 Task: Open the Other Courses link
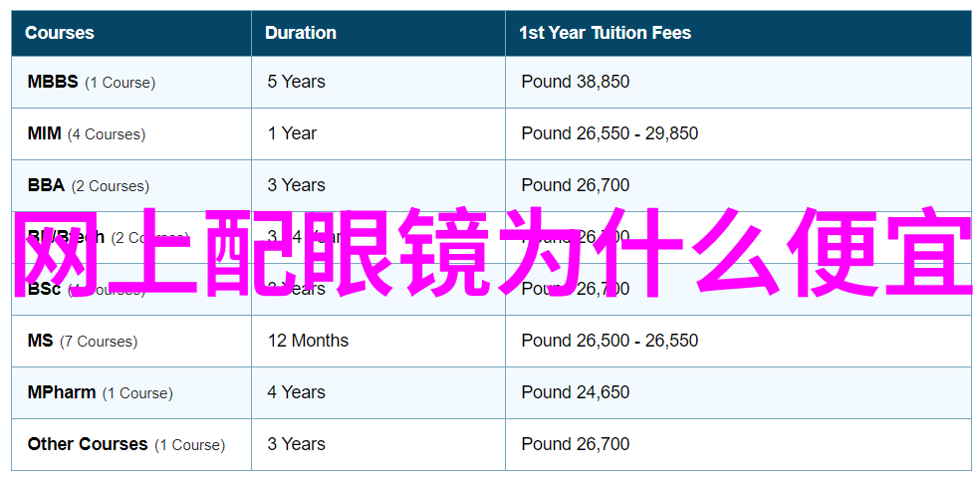(x=88, y=445)
